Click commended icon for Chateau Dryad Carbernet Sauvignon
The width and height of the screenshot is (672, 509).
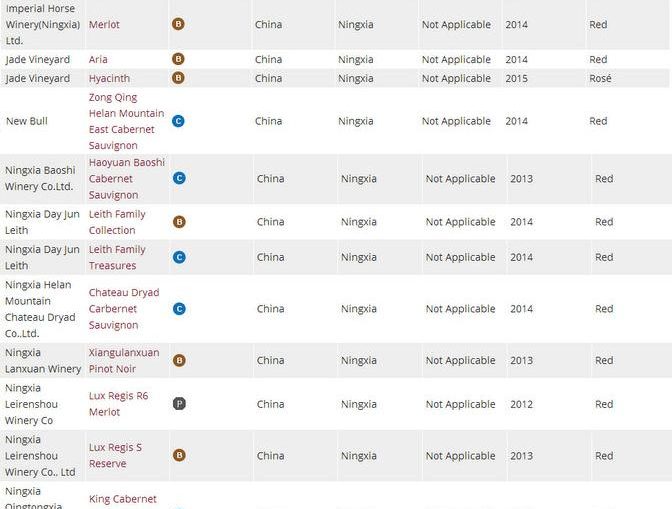click(179, 309)
